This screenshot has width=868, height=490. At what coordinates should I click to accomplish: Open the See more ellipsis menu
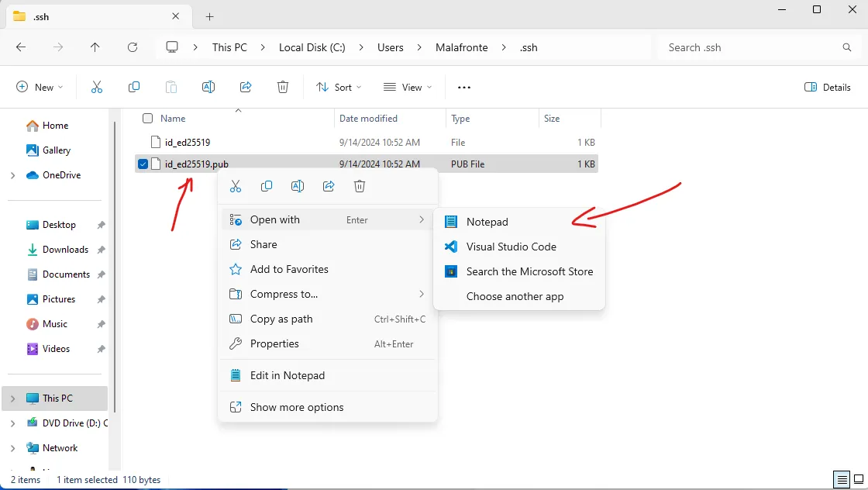pyautogui.click(x=464, y=87)
